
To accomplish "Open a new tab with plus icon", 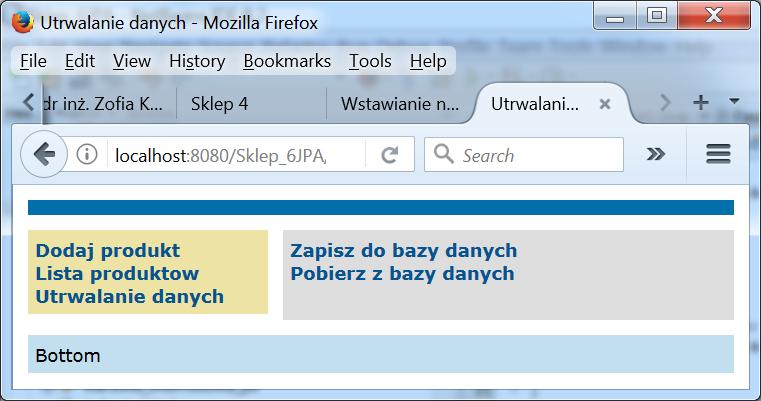I will (700, 102).
